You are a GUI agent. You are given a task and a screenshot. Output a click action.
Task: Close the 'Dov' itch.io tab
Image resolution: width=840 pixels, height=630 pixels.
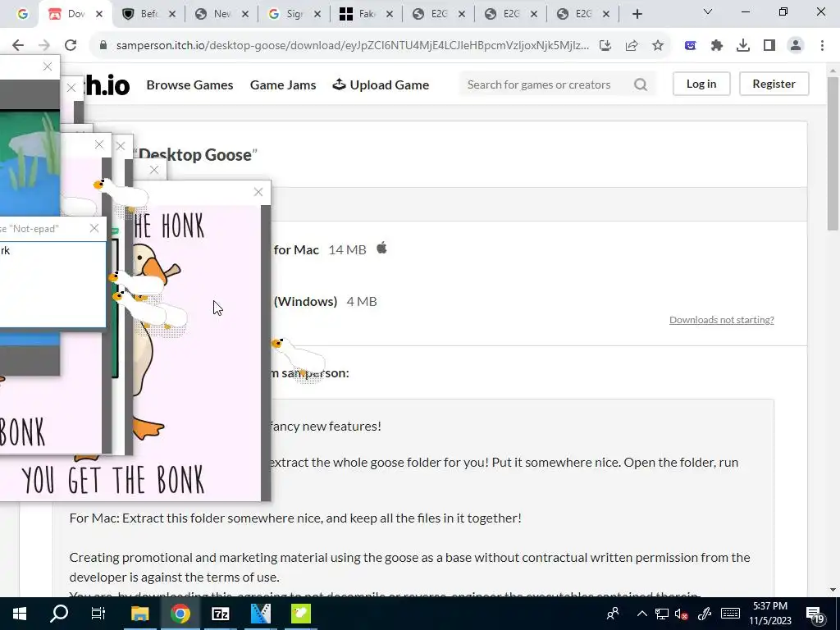click(x=99, y=15)
